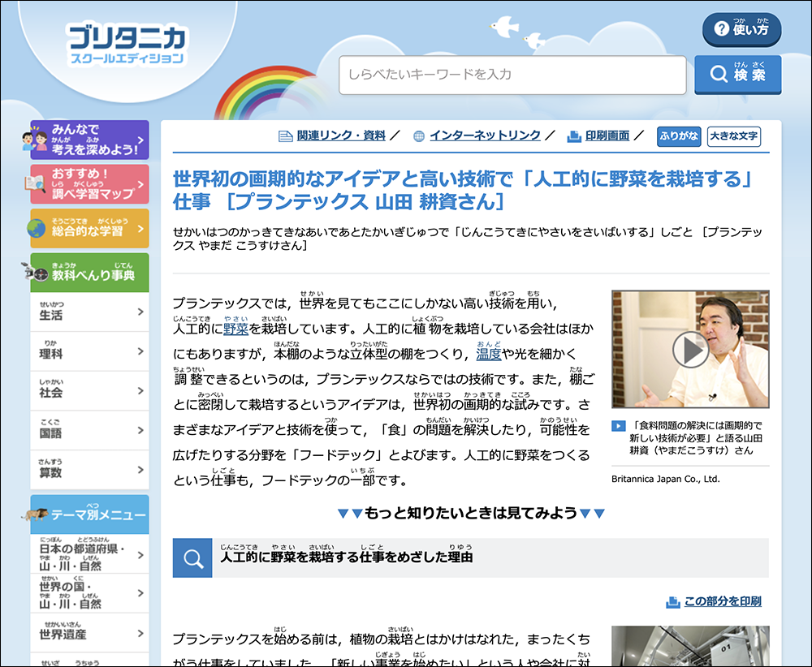Open the 関連リンク・資料 link
The height and width of the screenshot is (667, 812).
(341, 136)
